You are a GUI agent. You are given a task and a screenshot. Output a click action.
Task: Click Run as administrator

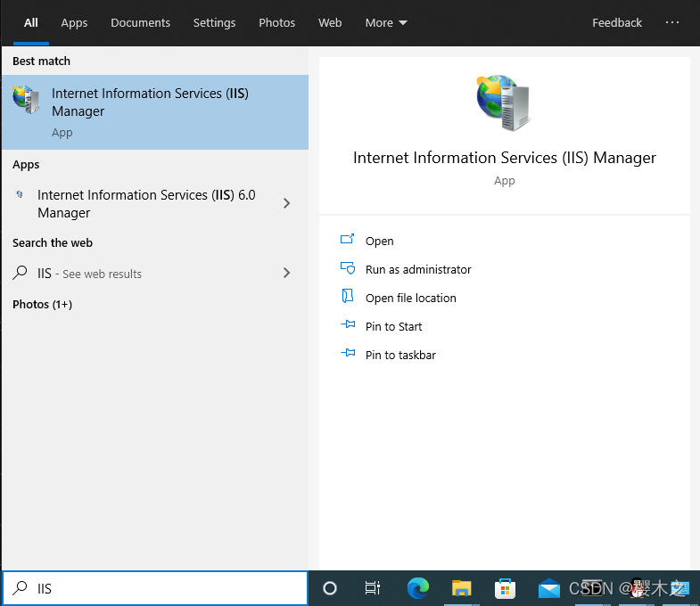pos(418,269)
